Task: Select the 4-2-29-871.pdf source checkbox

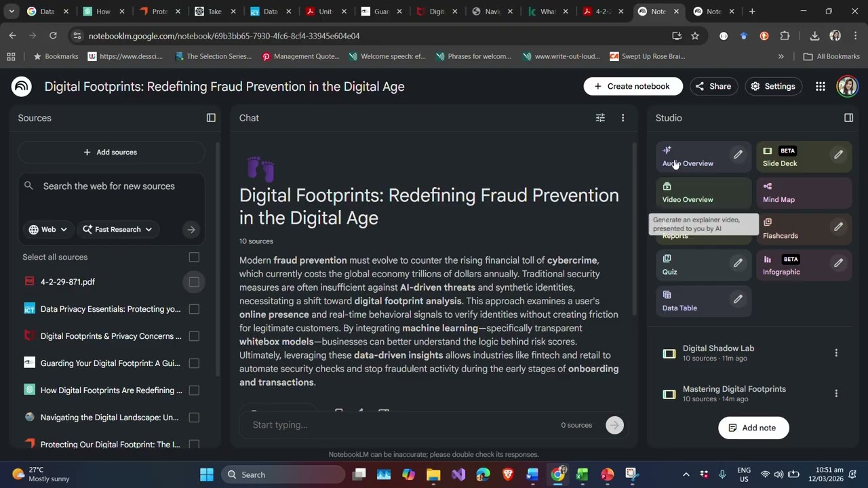Action: coord(194,282)
